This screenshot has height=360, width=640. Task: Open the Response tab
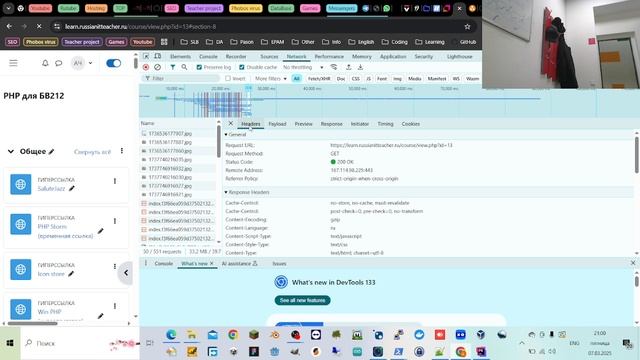(331, 124)
